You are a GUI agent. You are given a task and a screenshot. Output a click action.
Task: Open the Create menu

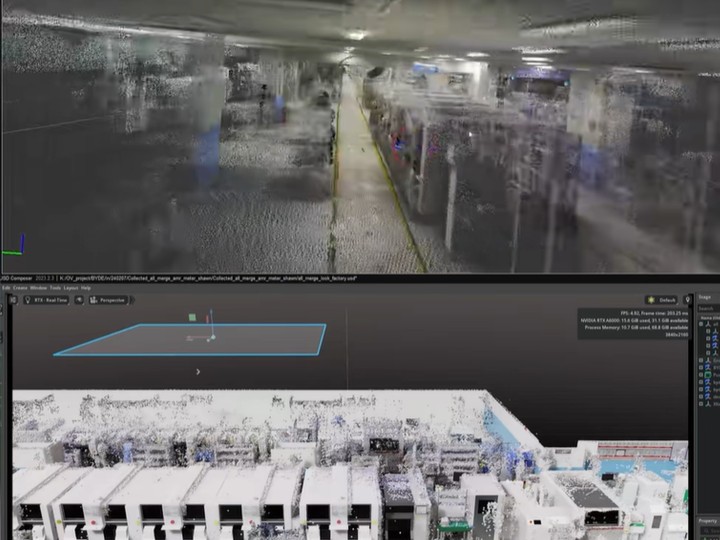[x=20, y=288]
